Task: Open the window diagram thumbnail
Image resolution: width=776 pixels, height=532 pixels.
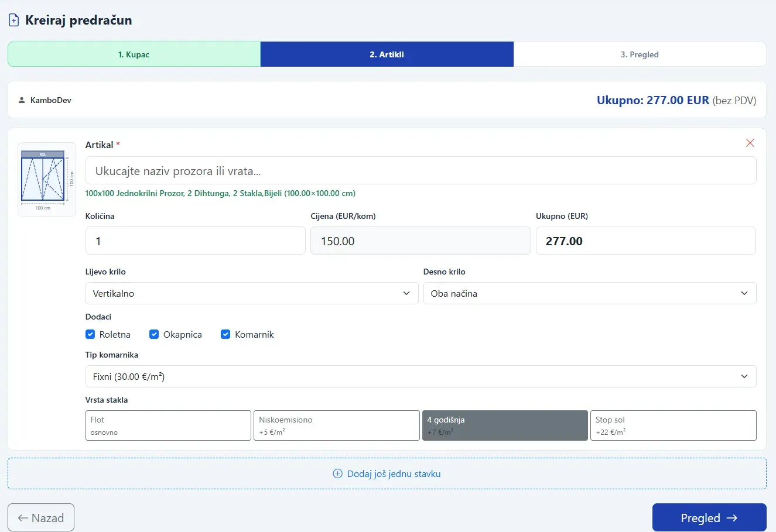Action: click(47, 180)
